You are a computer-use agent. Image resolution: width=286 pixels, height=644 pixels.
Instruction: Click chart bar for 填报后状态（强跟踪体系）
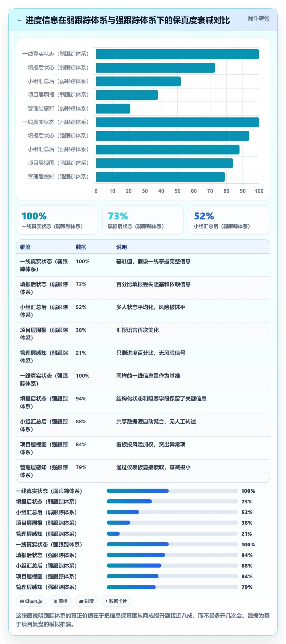click(173, 136)
